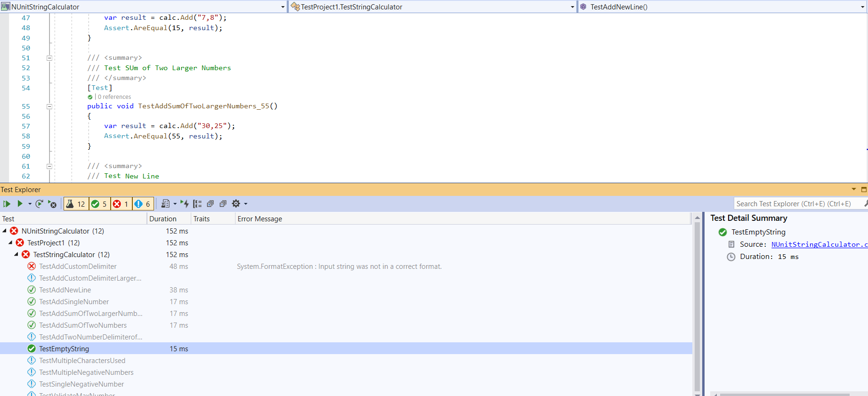Collapse the TestProject1 (12) node
Screen dimensions: 868x396
10,242
